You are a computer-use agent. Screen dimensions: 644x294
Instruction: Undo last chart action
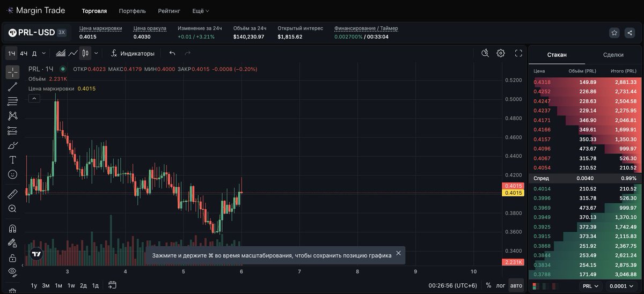172,53
